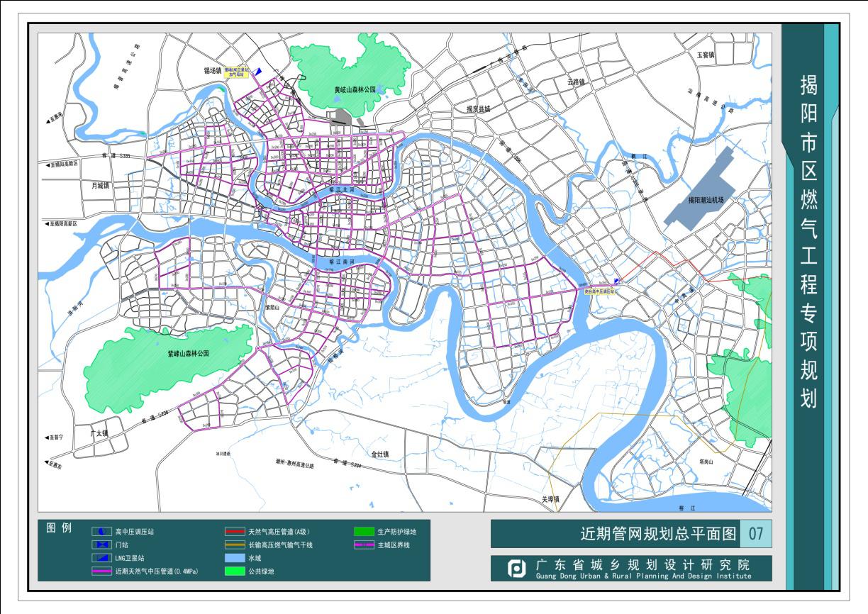Click the 生产防护绿地 green legend swatch
Screen dimensions: 868x614
click(364, 531)
